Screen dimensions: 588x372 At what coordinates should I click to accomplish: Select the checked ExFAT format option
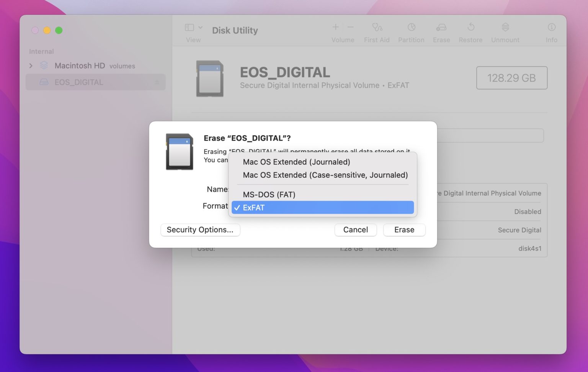(322, 208)
